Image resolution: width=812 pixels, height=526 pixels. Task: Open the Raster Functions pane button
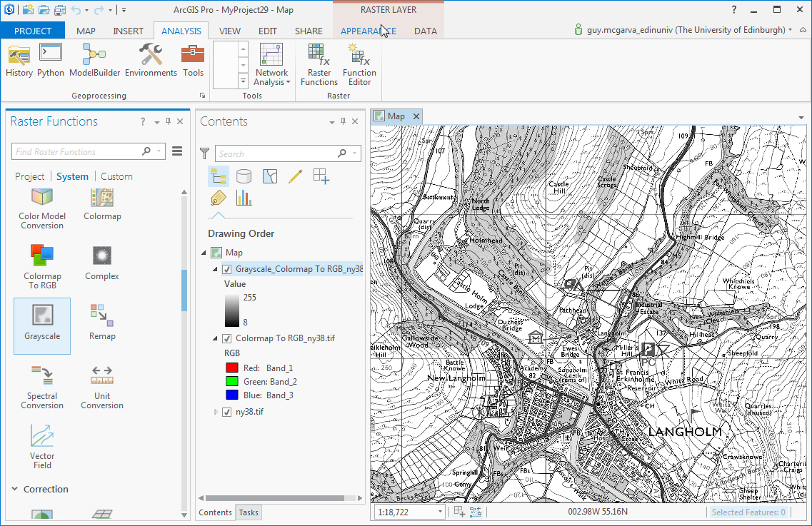[x=319, y=64]
